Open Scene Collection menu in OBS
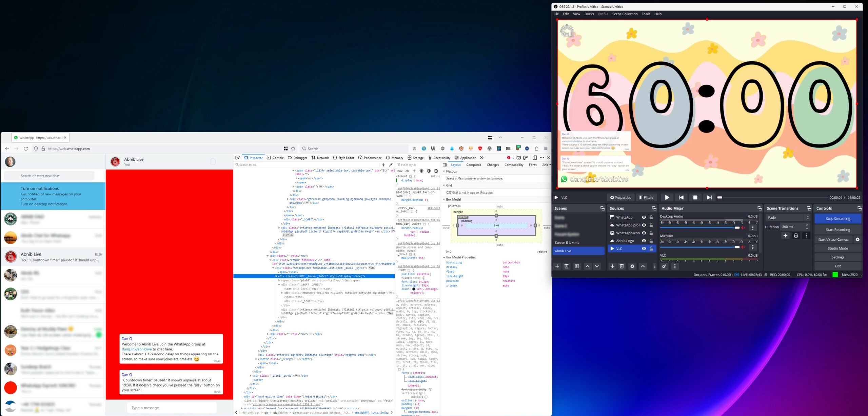The image size is (868, 416). pyautogui.click(x=625, y=14)
